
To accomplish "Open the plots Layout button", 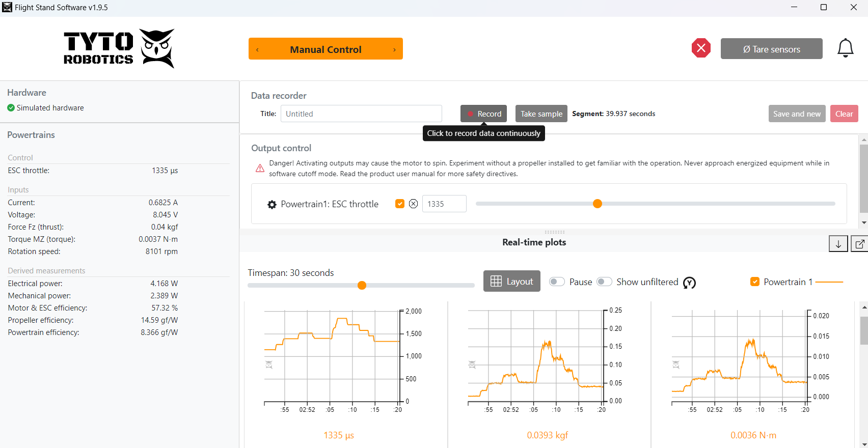I will (x=511, y=281).
